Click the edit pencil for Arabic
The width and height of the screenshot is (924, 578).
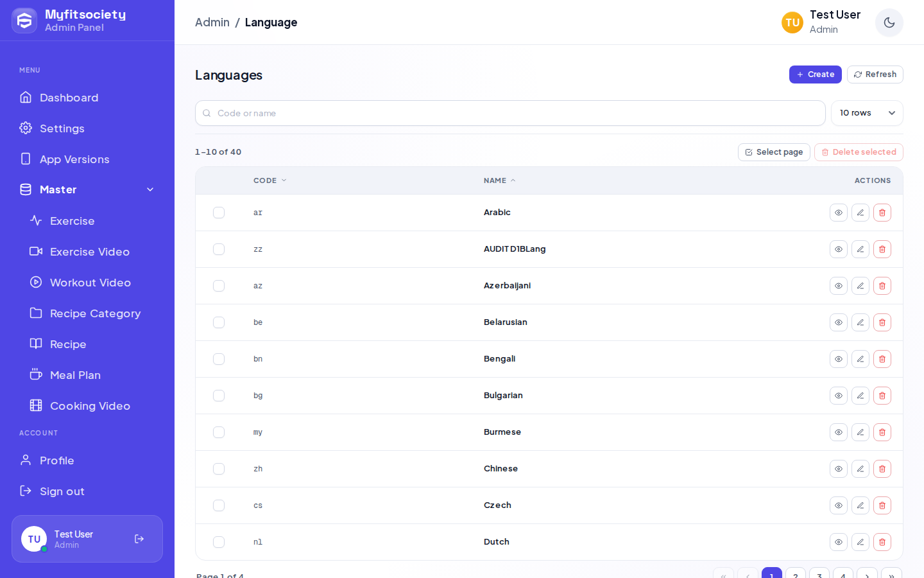pyautogui.click(x=860, y=213)
